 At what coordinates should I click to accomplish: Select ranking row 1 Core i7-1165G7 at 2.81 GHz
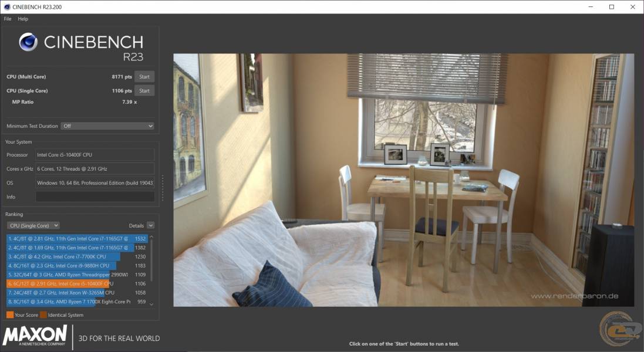tap(77, 238)
